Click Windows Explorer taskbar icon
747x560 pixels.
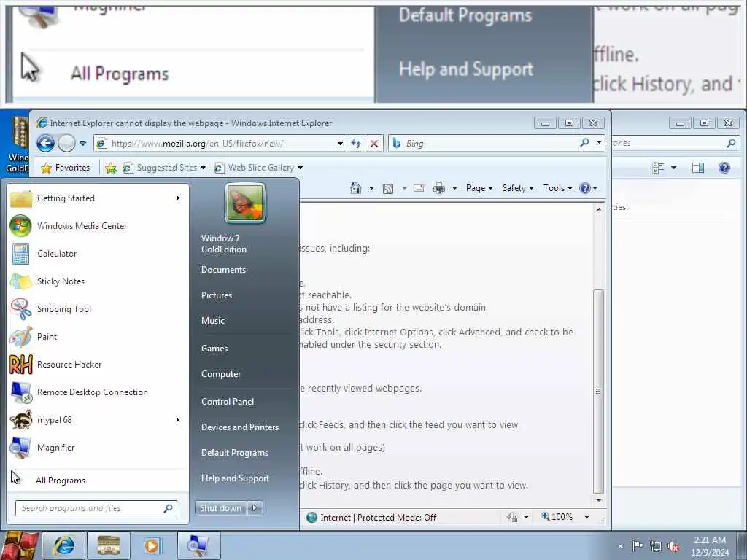[x=109, y=545]
